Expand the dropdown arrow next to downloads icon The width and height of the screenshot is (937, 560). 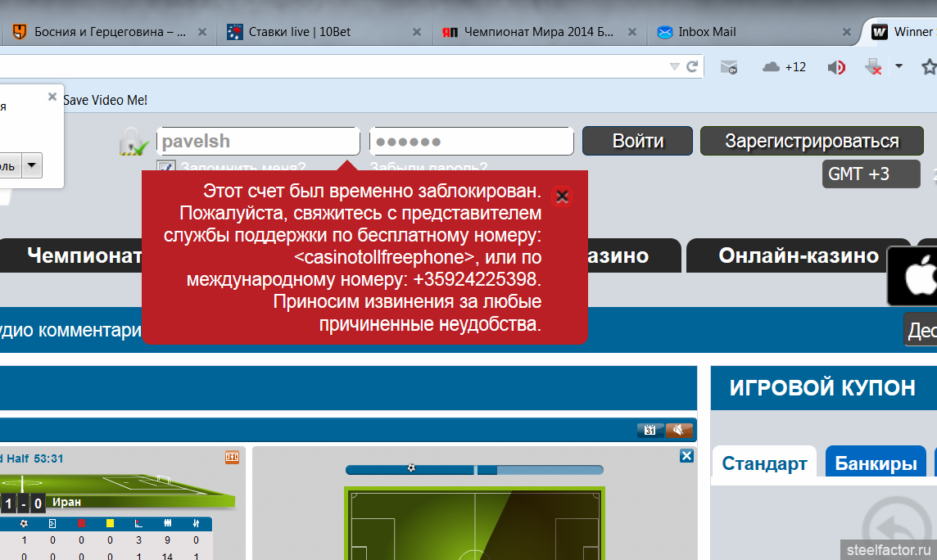pos(899,66)
